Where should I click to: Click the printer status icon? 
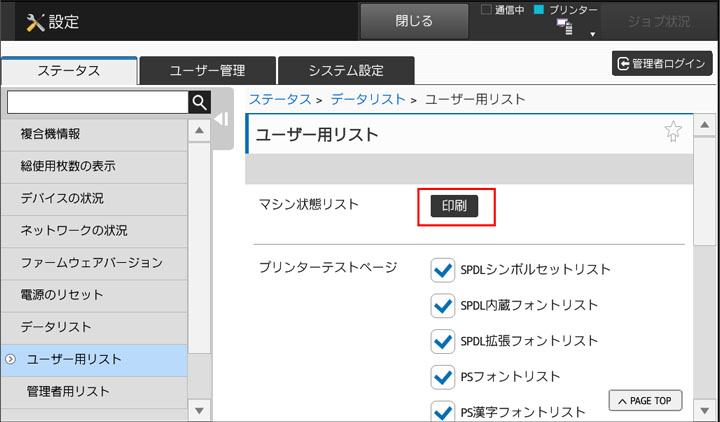tap(564, 27)
